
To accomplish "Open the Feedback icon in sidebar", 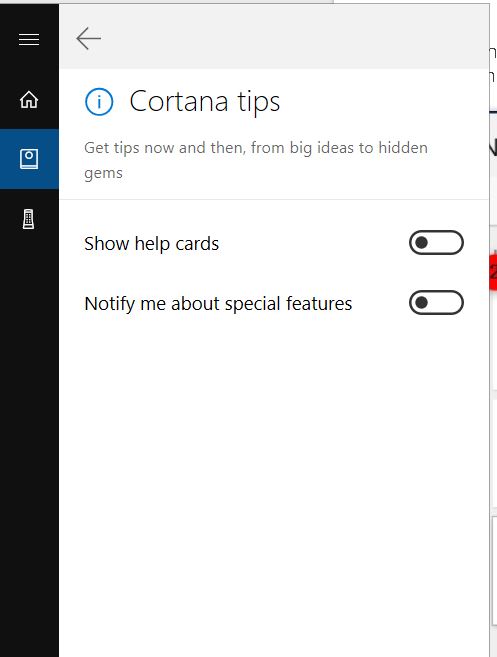I will (28, 219).
